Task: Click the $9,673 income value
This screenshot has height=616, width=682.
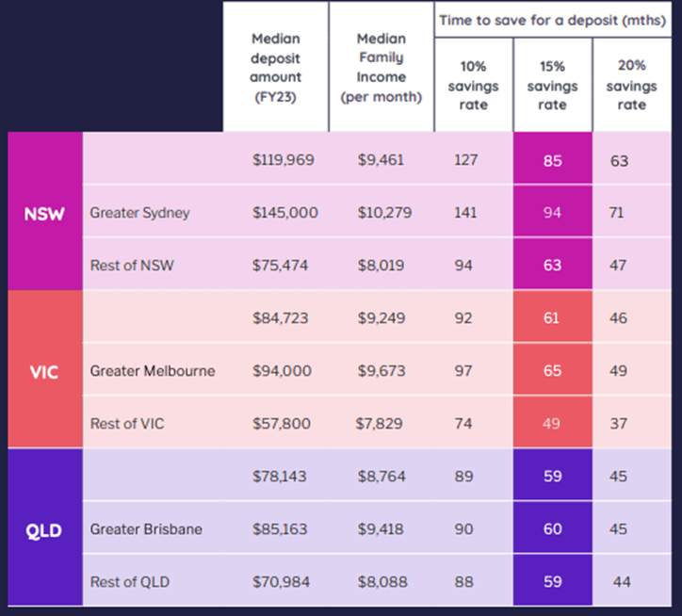Action: click(x=382, y=371)
